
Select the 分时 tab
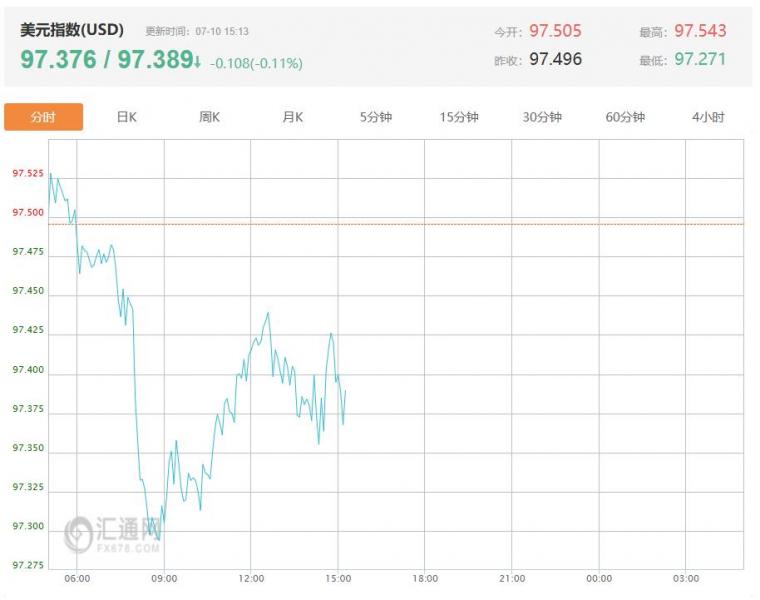(x=43, y=117)
